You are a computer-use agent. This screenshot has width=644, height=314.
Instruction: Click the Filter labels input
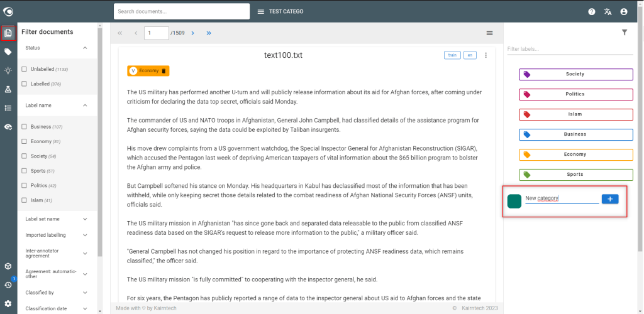570,49
